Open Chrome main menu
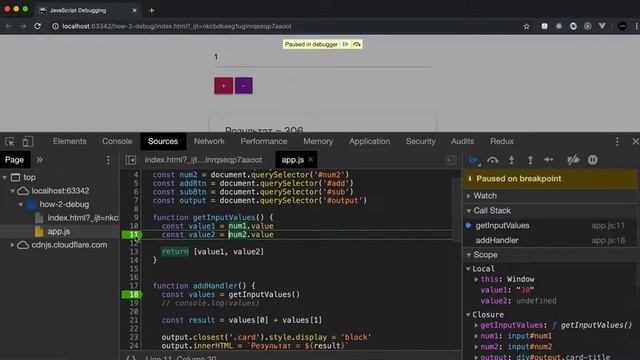Viewport: 640px width, 360px height. coord(636,26)
